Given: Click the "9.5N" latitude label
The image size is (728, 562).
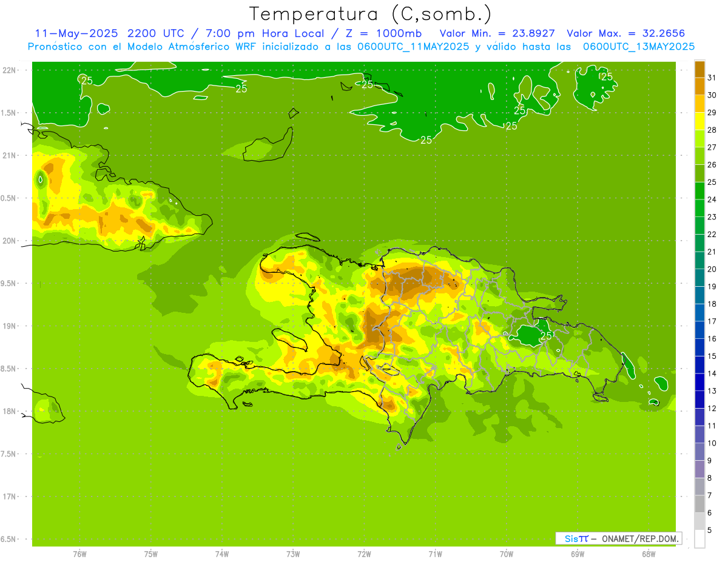Looking at the screenshot, I should click(x=8, y=284).
